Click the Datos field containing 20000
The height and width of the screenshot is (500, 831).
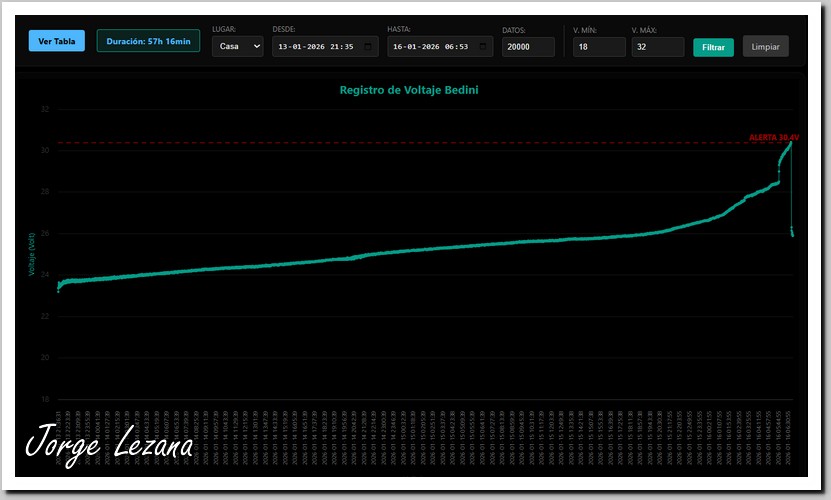528,47
